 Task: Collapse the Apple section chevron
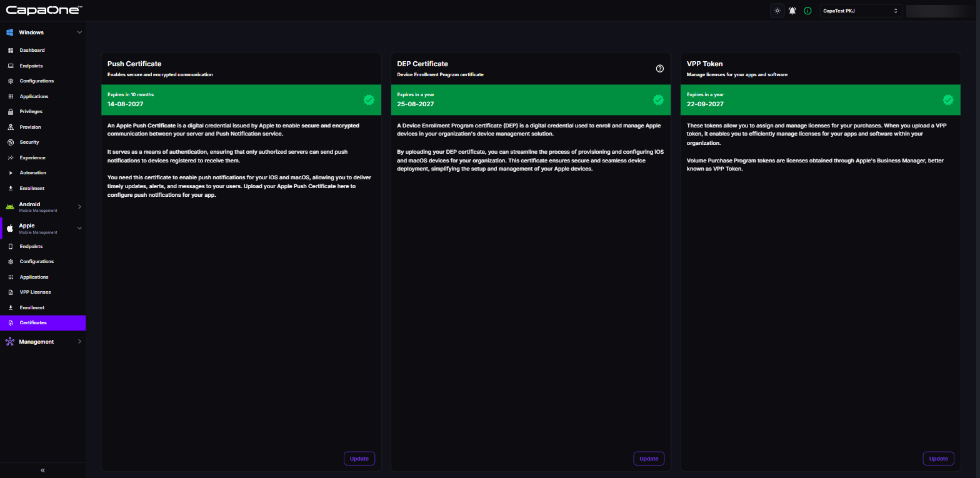[79, 228]
